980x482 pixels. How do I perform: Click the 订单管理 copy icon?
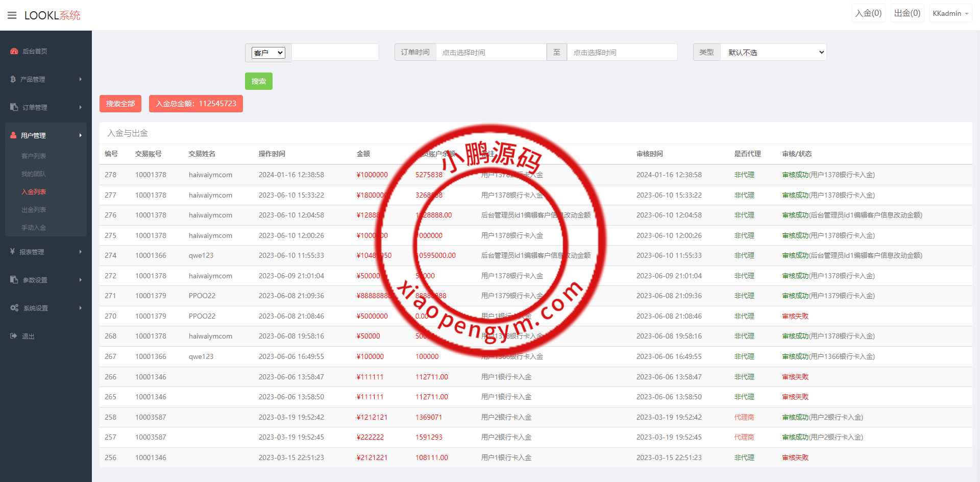coord(14,107)
